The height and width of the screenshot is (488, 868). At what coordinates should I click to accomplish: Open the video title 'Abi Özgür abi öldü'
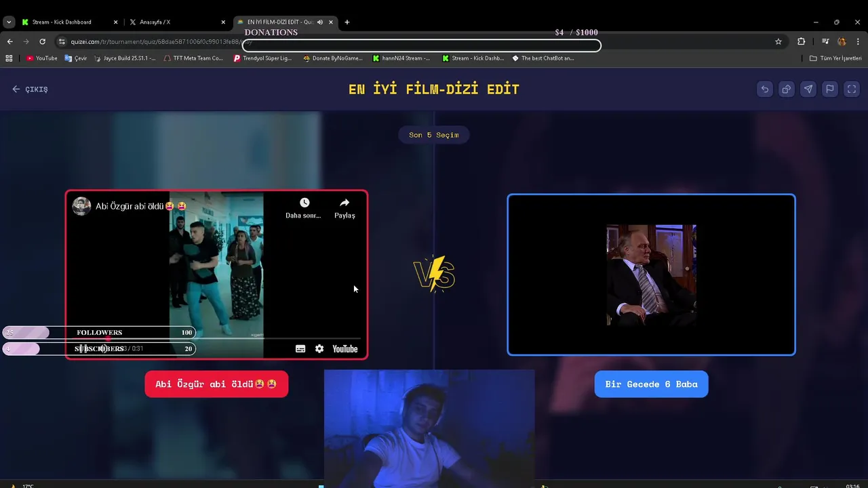click(x=141, y=206)
